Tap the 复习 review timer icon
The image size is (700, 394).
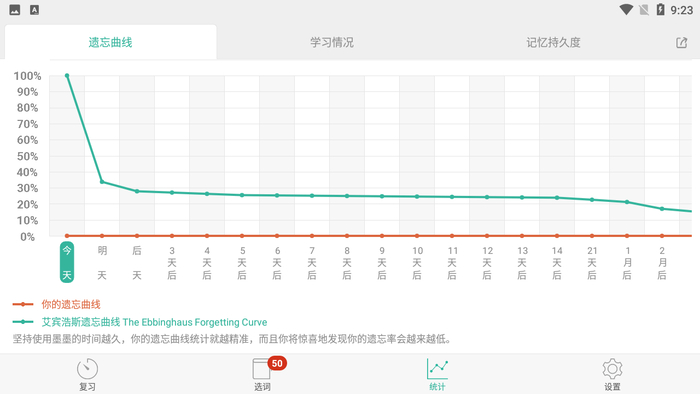(x=87, y=369)
